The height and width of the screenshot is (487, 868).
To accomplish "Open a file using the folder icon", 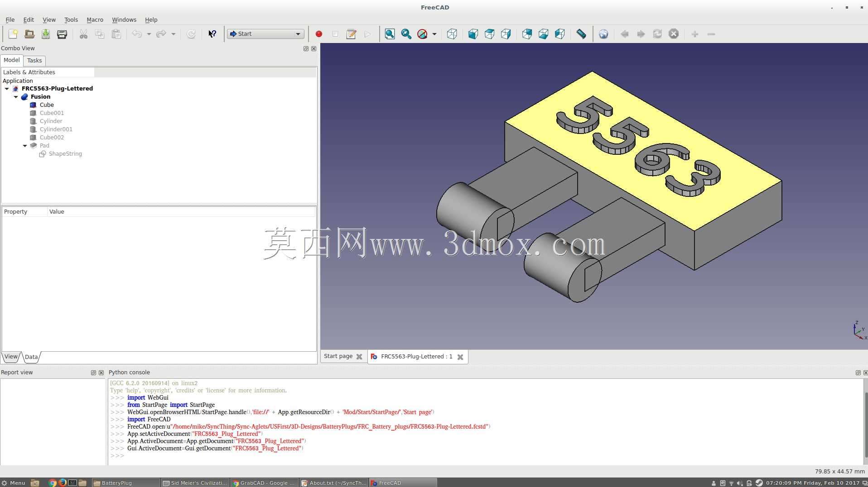I will [29, 34].
